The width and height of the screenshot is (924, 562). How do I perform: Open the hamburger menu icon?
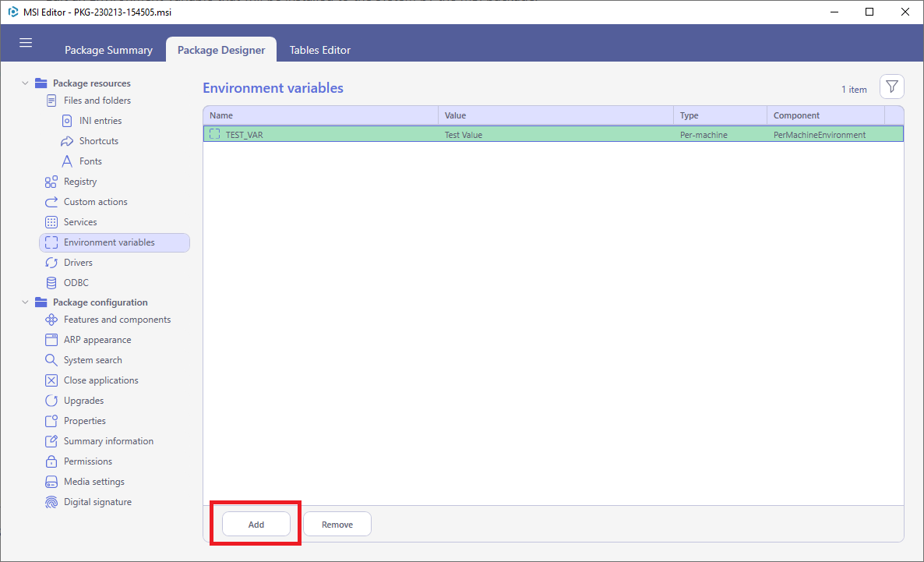(x=26, y=42)
